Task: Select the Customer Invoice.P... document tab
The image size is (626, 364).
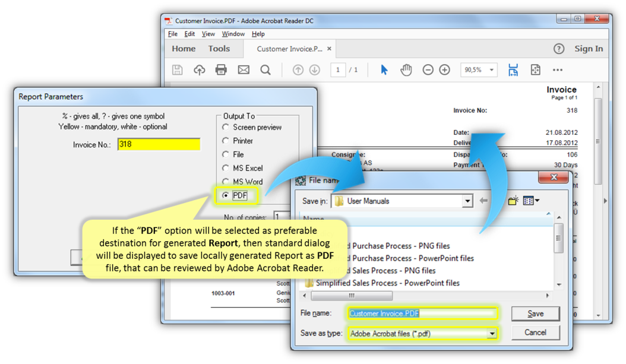Action: (x=289, y=49)
